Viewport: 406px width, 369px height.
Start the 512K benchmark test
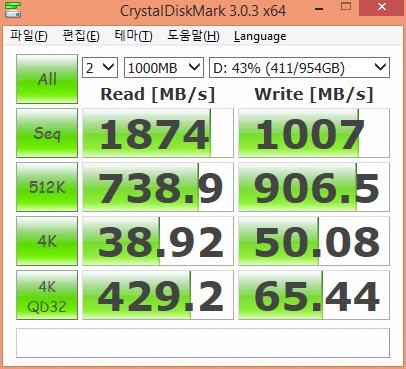(x=47, y=187)
